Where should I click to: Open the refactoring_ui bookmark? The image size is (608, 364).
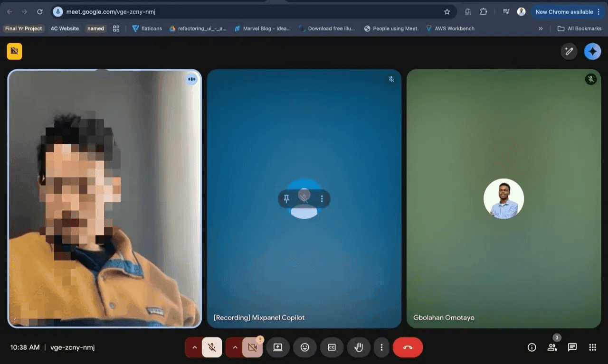pos(198,28)
